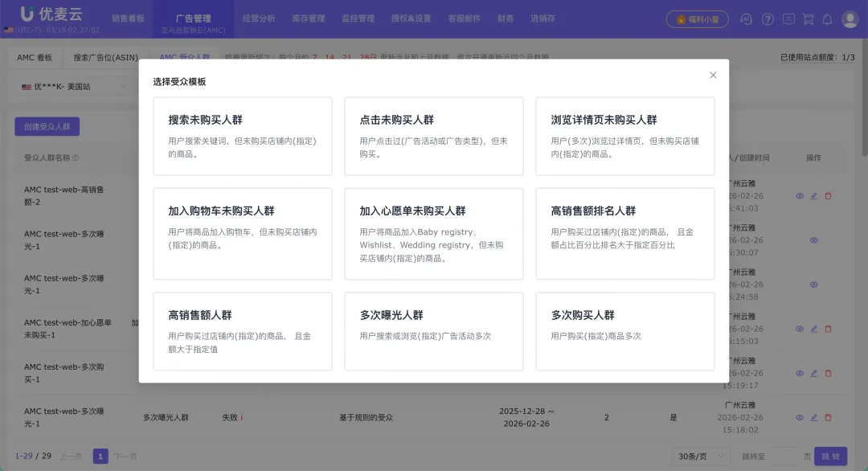Delete AMC test-web-多次购买-1 via trash icon
The width and height of the screenshot is (868, 471).
[828, 373]
